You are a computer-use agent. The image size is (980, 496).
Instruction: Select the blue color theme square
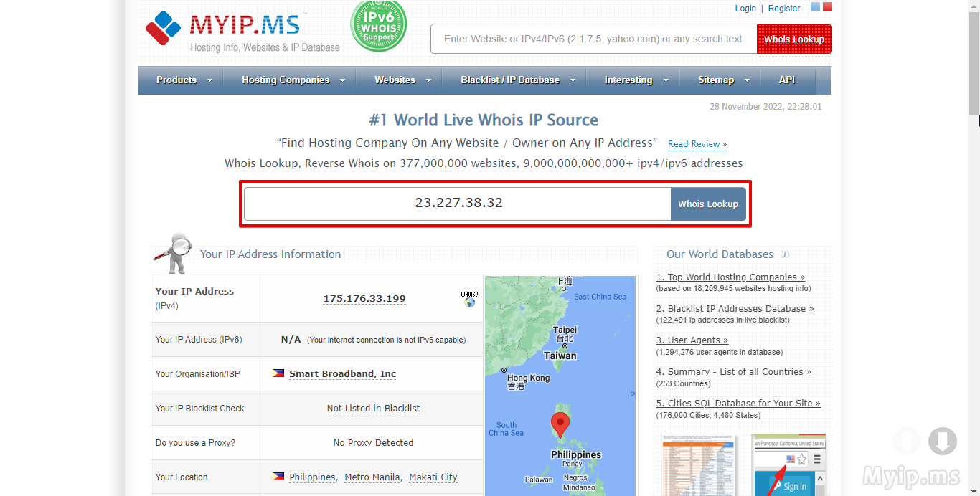(x=815, y=7)
